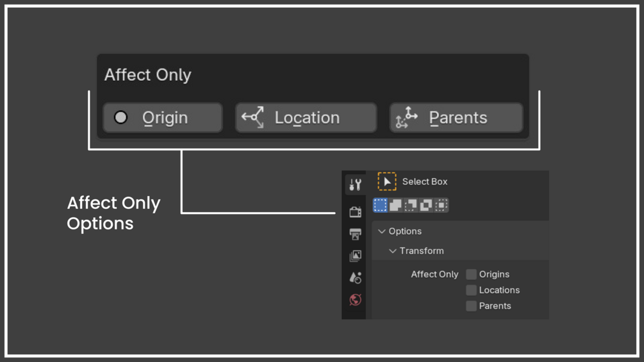Open the Render properties tab

(355, 211)
